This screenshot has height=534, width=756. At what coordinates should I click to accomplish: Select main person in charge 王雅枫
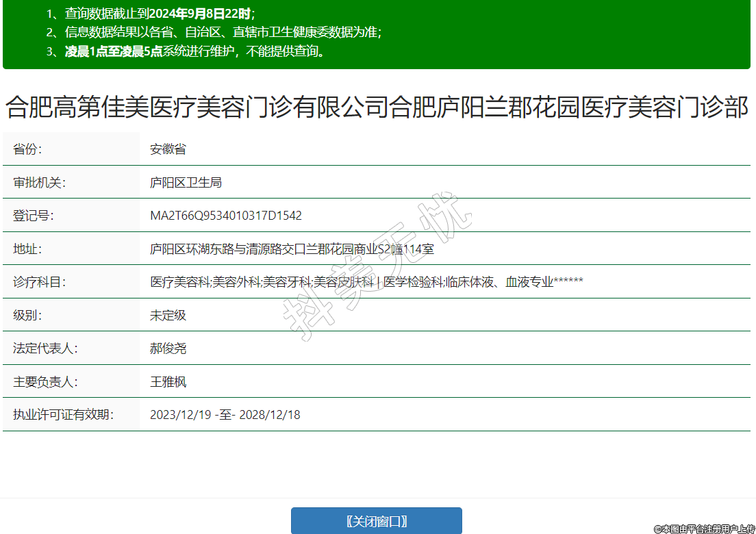[168, 382]
